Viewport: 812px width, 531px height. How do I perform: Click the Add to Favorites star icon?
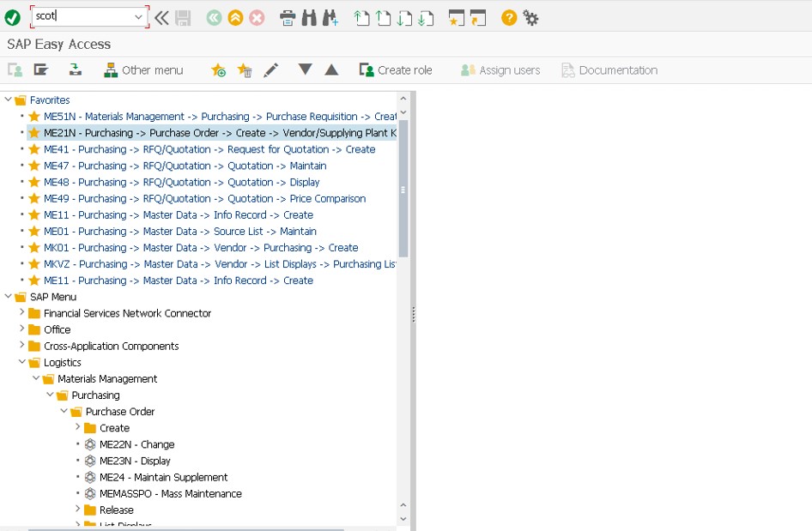click(x=218, y=69)
